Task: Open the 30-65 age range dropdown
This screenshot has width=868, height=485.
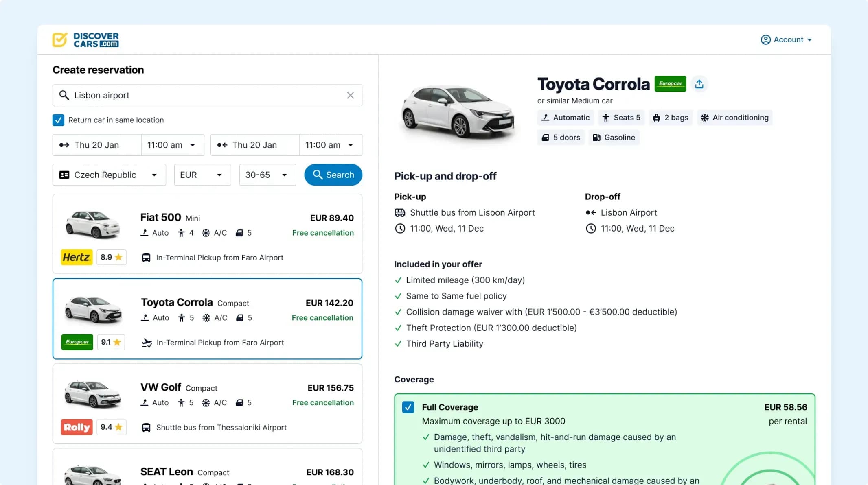Action: click(x=267, y=175)
